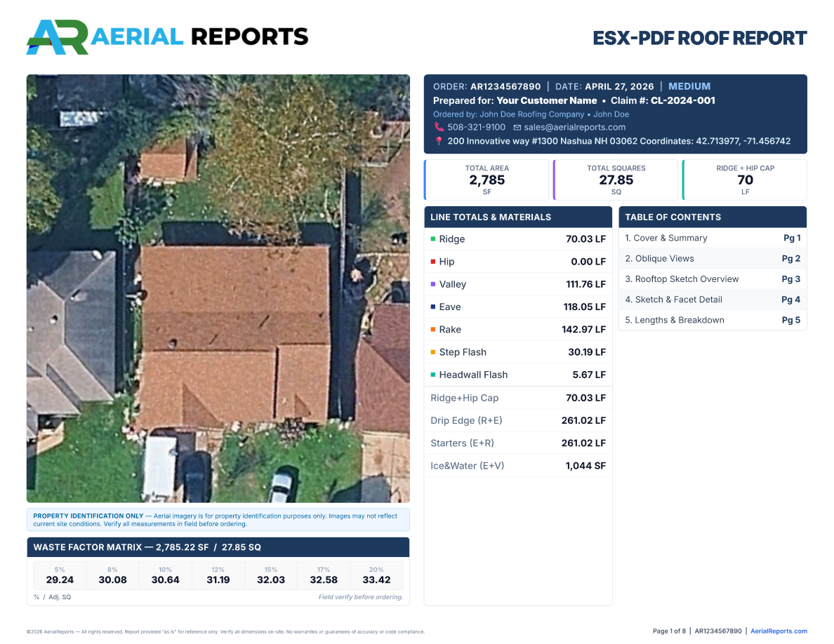Click the 20% waste cell 33.42

click(376, 575)
